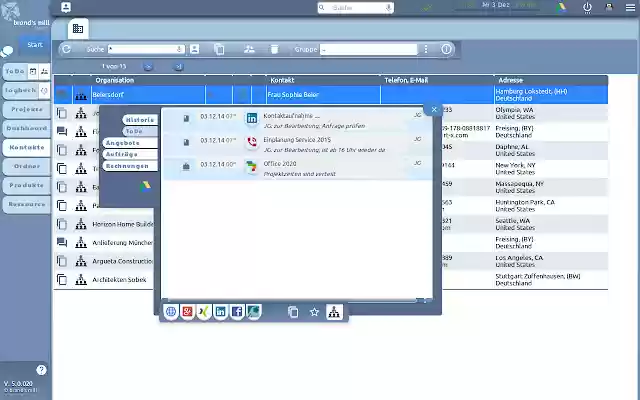Click the person icon next to Suche field
Screen dimensions: 640x400
pos(195,49)
